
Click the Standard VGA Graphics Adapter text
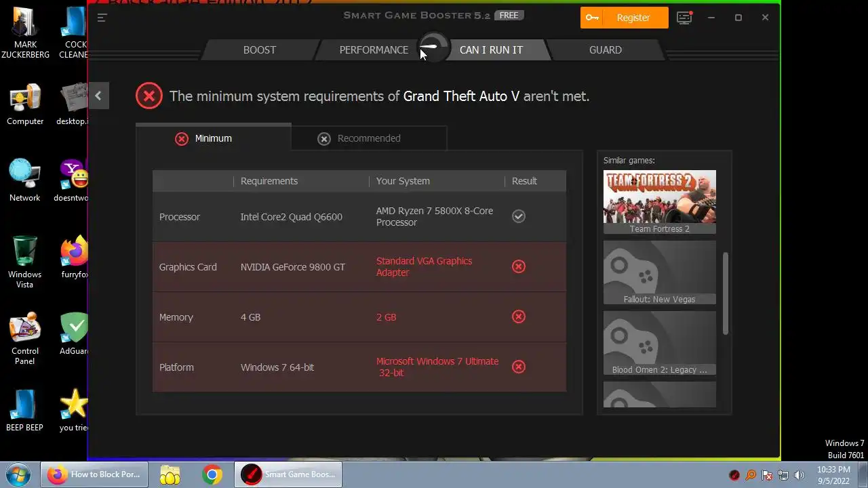coord(425,267)
